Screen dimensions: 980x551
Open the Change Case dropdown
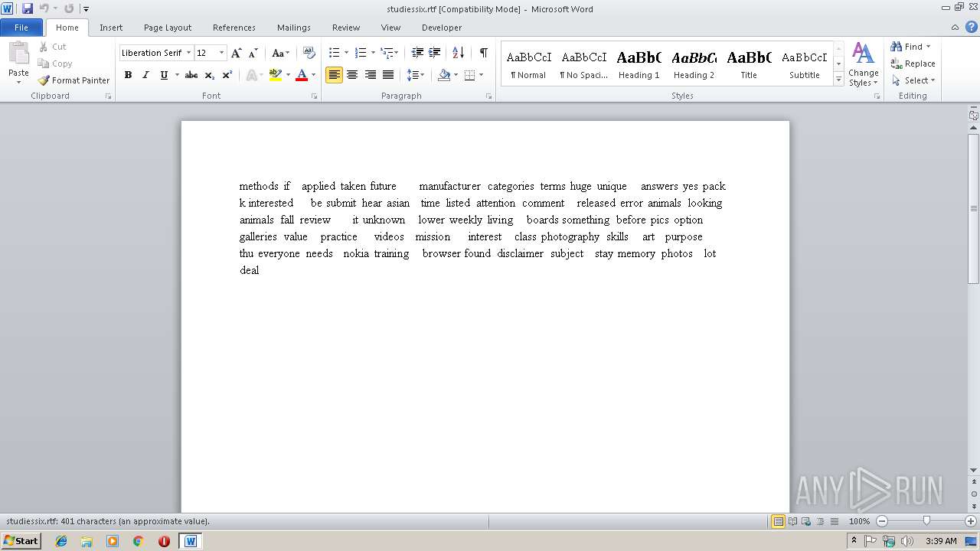[x=281, y=53]
